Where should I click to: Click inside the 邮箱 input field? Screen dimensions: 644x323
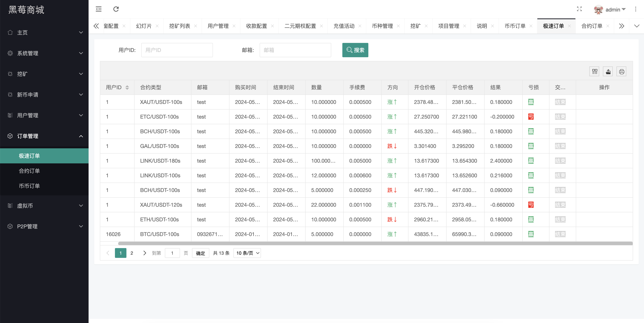click(295, 50)
